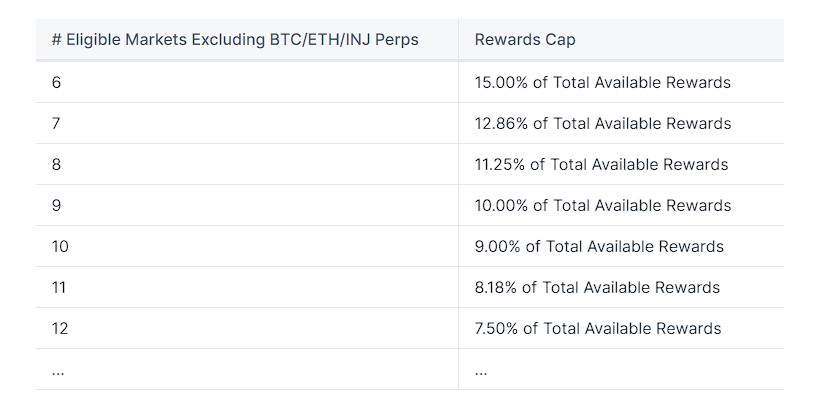Click the '12.86% of Total Available Rewards' cell
The height and width of the screenshot is (405, 817).
click(602, 123)
